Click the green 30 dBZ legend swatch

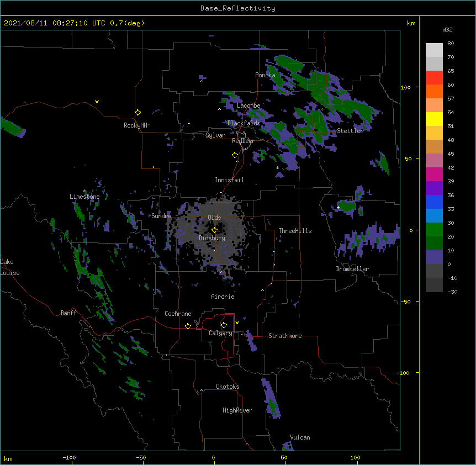[434, 230]
